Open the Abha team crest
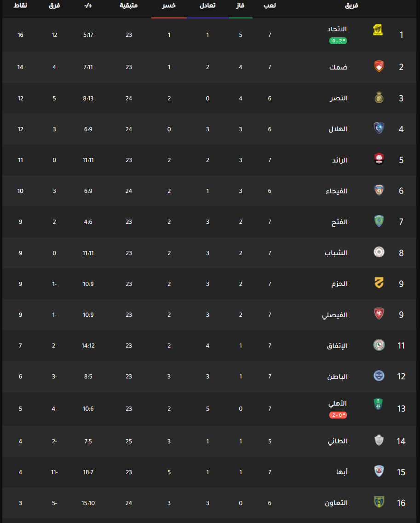Image resolution: width=420 pixels, height=523 pixels. point(379,471)
